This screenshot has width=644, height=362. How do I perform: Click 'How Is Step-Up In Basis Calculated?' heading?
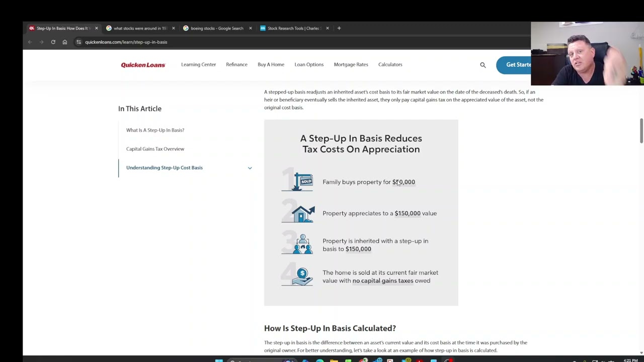coord(330,328)
